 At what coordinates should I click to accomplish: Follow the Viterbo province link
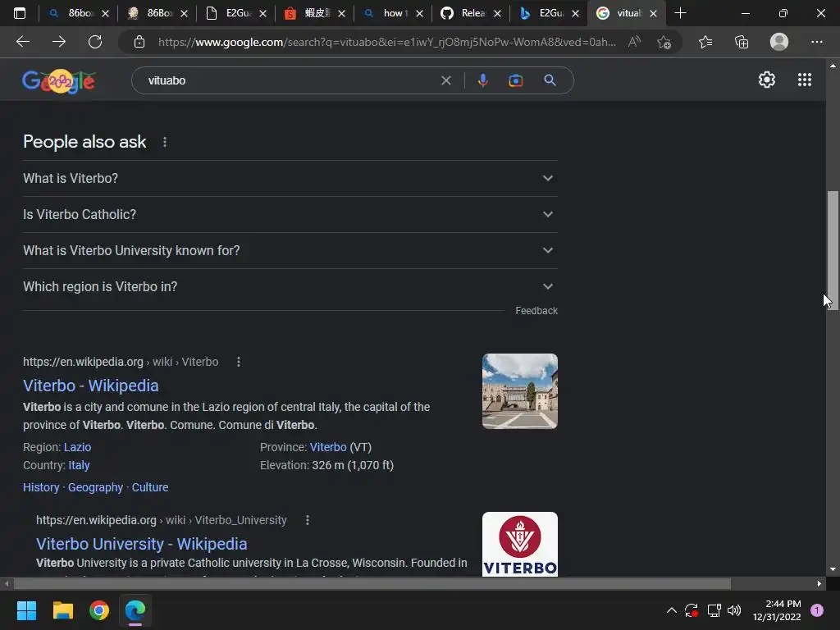tap(328, 447)
